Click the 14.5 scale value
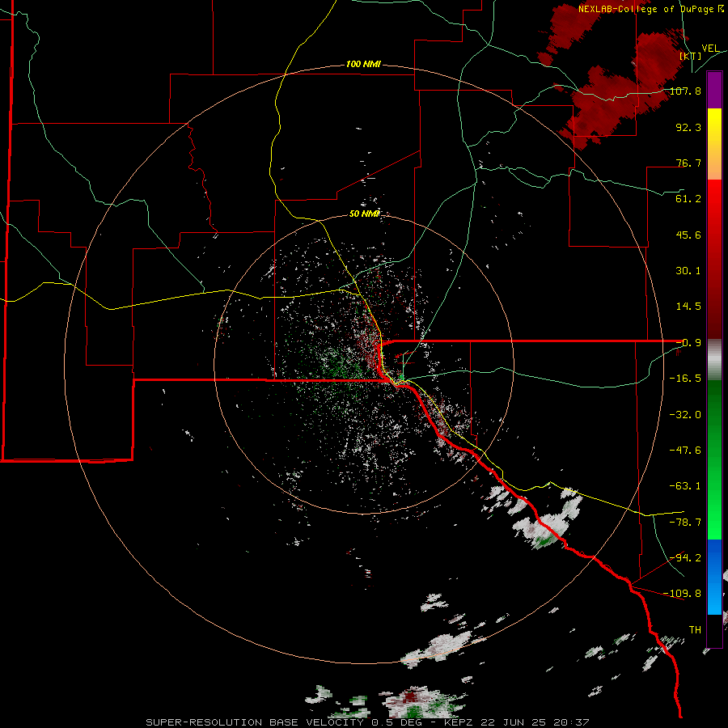Image resolution: width=728 pixels, height=728 pixels. tap(688, 307)
